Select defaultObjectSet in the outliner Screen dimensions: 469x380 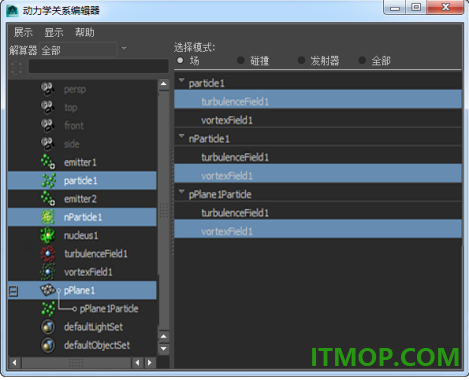click(x=82, y=345)
